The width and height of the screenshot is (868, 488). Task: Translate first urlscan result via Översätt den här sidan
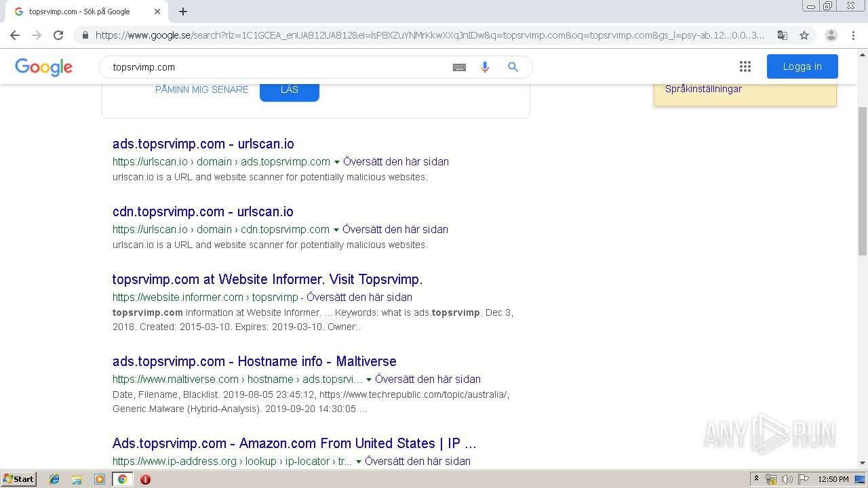(396, 161)
